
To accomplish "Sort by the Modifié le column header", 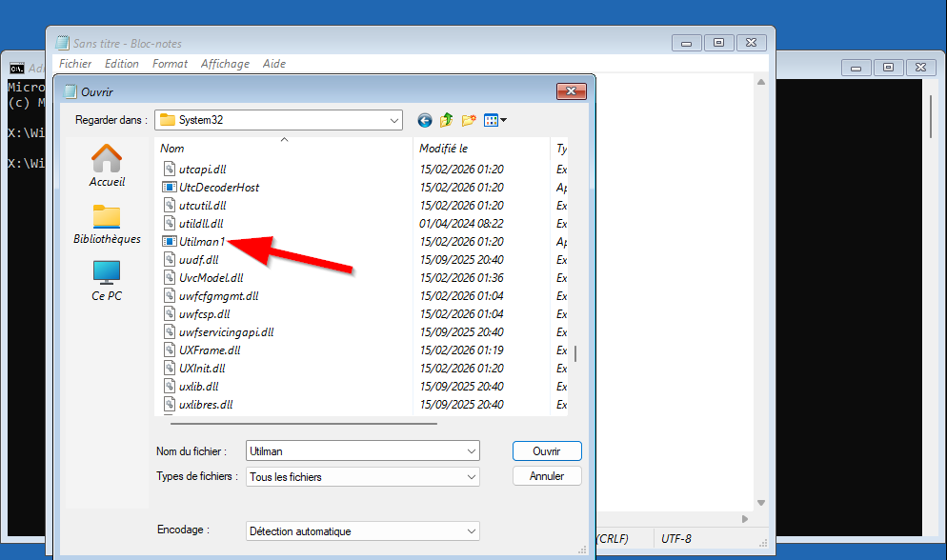I will (x=444, y=149).
